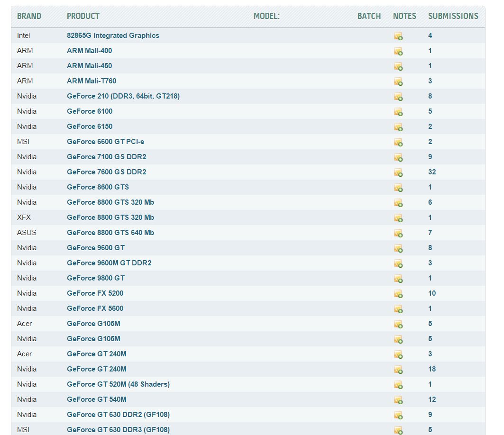504x435 pixels.
Task: Click the notes icon for GeForce FX 5200
Action: (398, 294)
